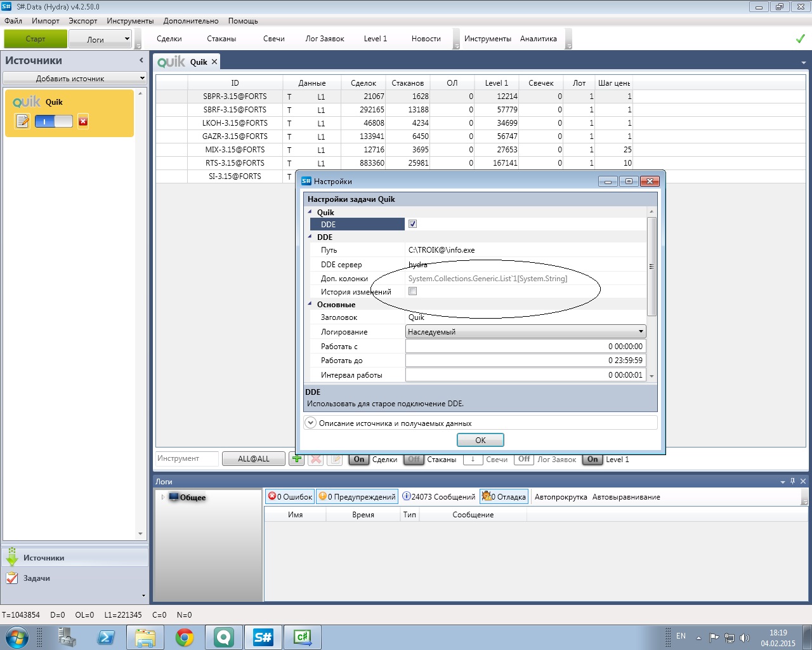Open the Дополнительно menu

click(191, 21)
